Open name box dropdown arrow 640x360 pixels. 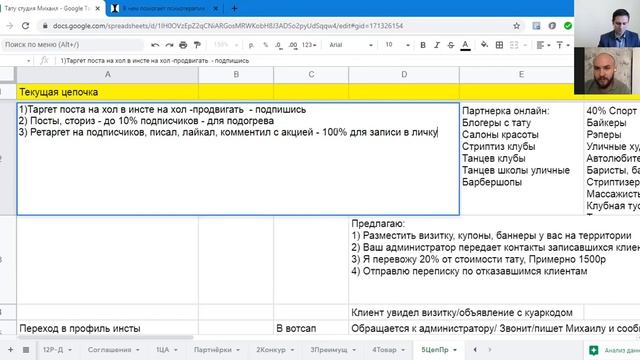[28, 61]
